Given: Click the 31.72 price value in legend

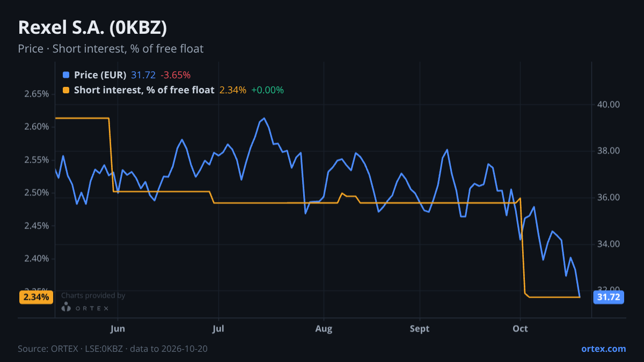Looking at the screenshot, I should 143,75.
